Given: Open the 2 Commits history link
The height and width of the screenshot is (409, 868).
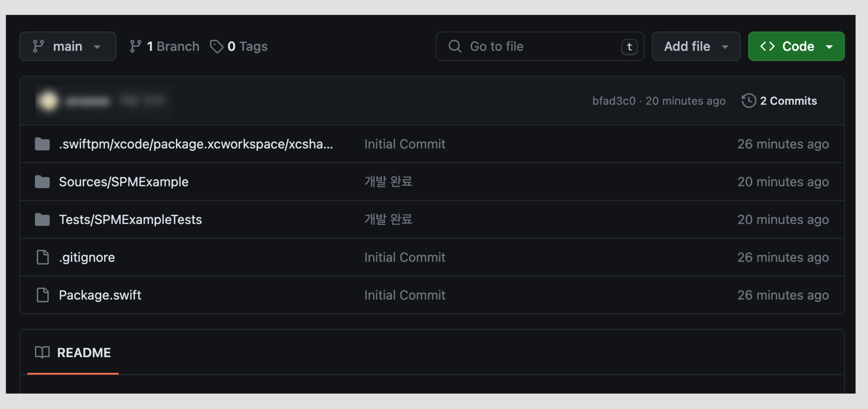Looking at the screenshot, I should (x=788, y=101).
